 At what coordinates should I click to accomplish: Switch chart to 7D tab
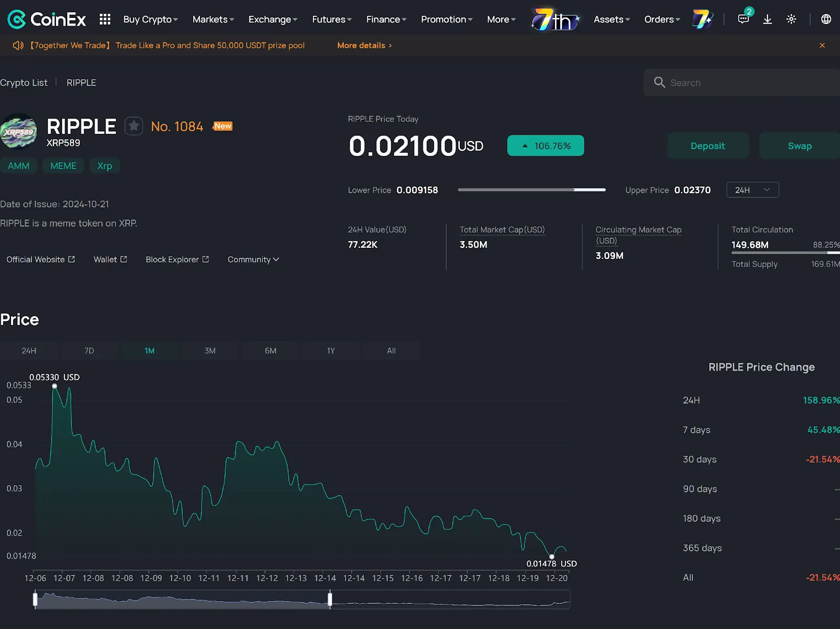pos(89,351)
